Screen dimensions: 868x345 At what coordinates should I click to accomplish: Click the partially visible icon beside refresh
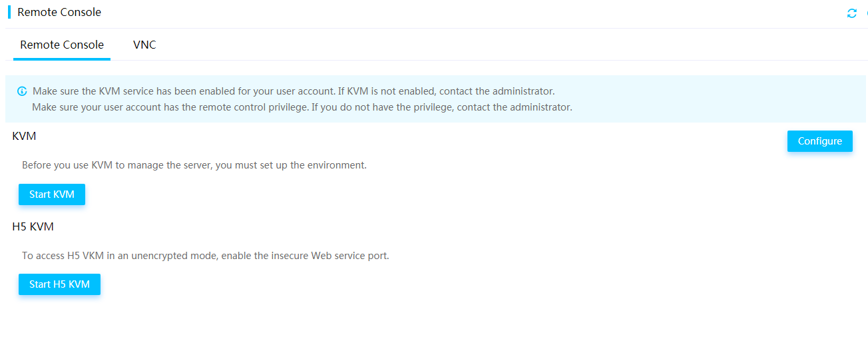[866, 13]
